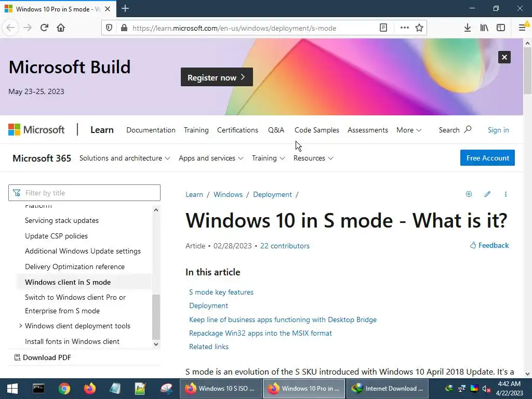Click the Firefox forward arrow button
Image resolution: width=532 pixels, height=399 pixels.
(28, 28)
